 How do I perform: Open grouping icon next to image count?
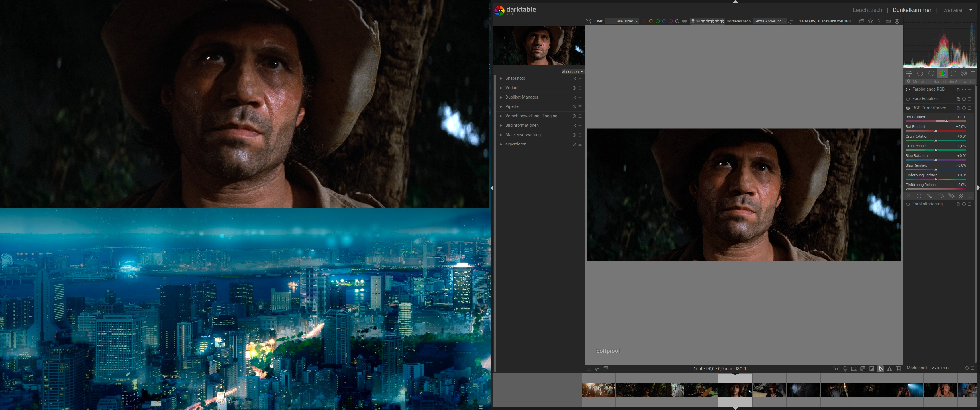tap(861, 21)
